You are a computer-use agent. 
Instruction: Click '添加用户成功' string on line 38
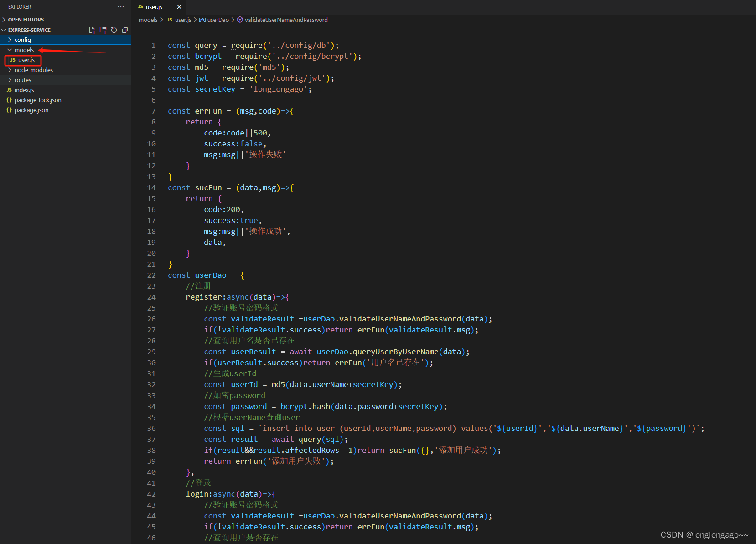[x=463, y=450]
